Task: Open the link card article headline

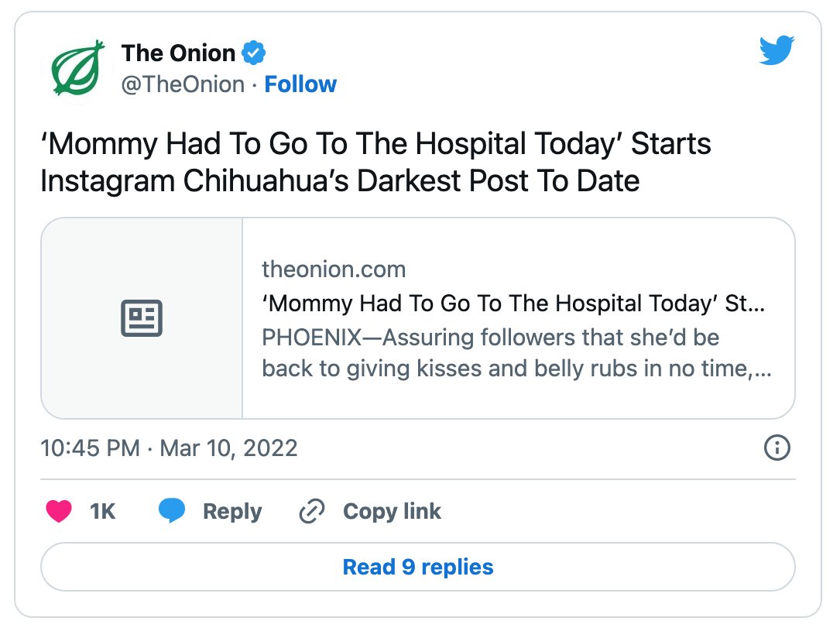Action: tap(513, 304)
